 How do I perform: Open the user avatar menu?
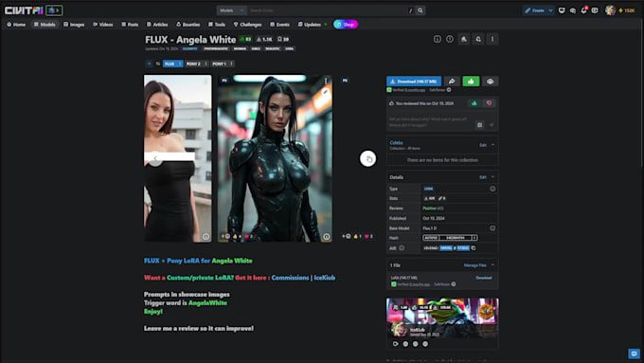(x=610, y=10)
